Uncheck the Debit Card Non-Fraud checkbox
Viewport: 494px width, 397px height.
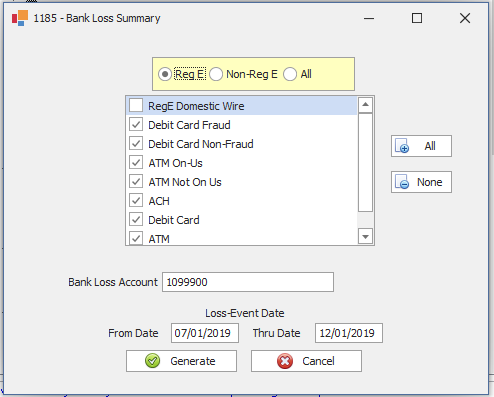[x=136, y=144]
